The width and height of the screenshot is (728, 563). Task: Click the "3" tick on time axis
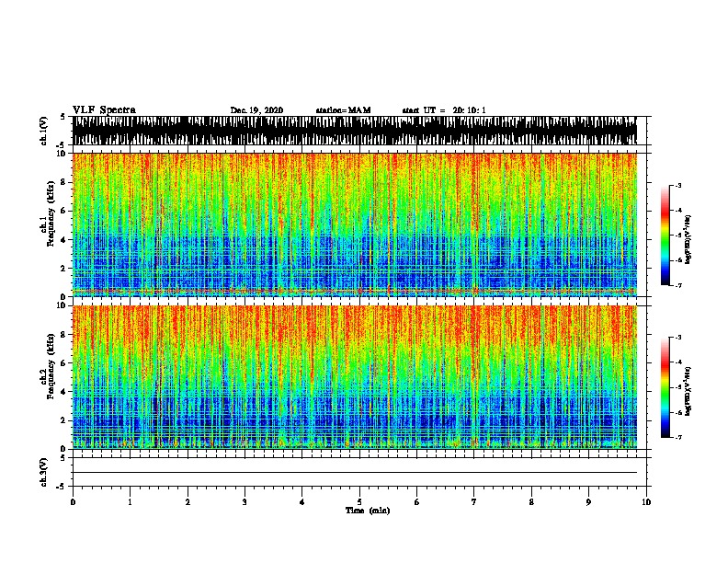pos(245,502)
